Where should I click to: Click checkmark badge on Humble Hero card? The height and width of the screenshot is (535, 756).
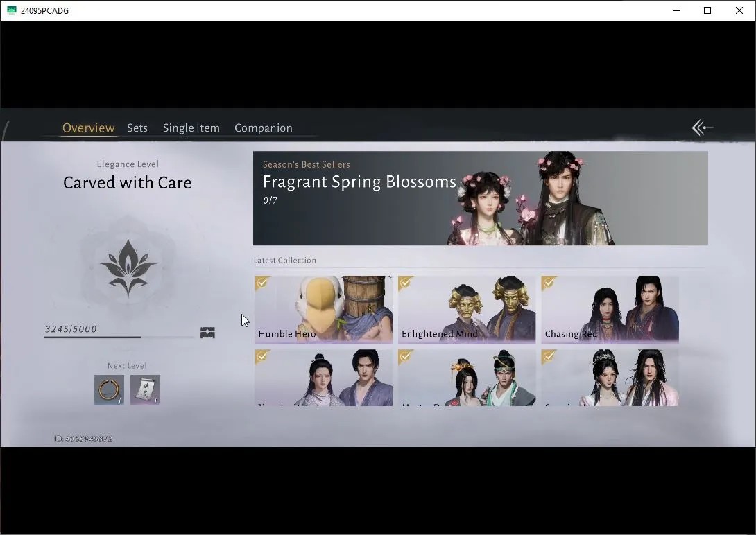(x=261, y=283)
